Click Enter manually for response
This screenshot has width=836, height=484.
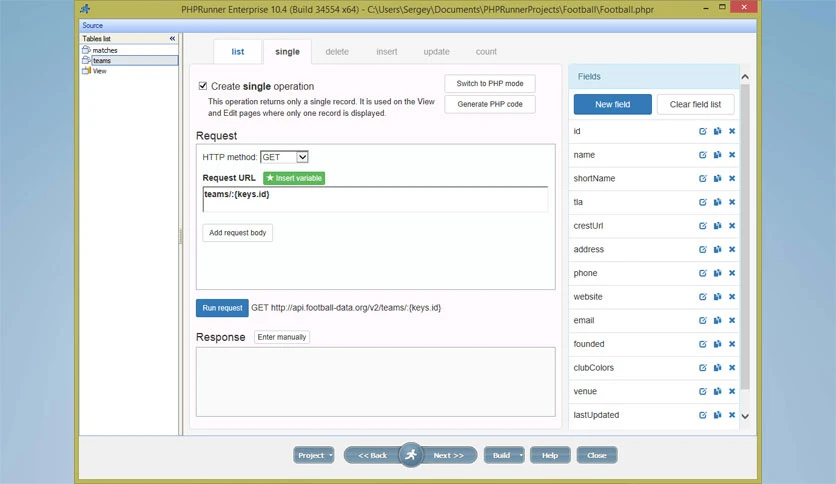click(x=282, y=337)
